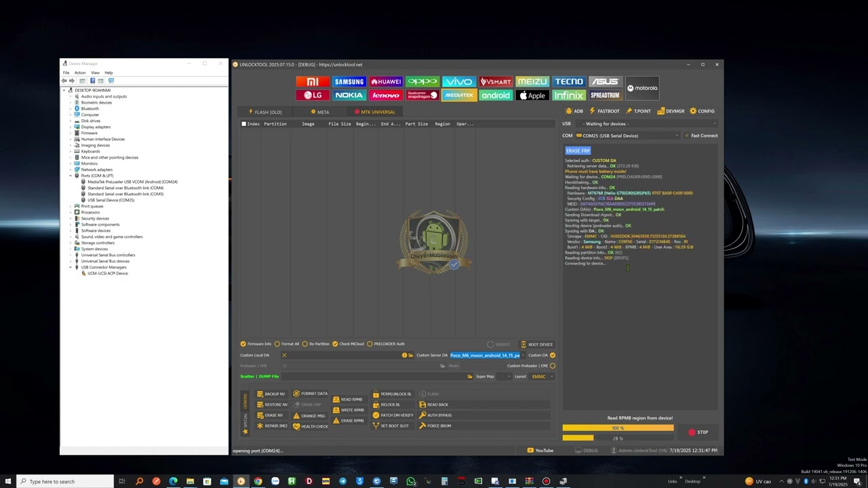Clear the Custom Local DA path
This screenshot has height=488, width=868.
284,355
